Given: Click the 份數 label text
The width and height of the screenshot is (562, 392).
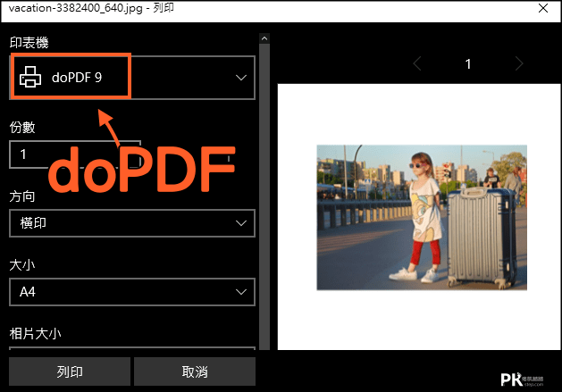Looking at the screenshot, I should (x=22, y=127).
